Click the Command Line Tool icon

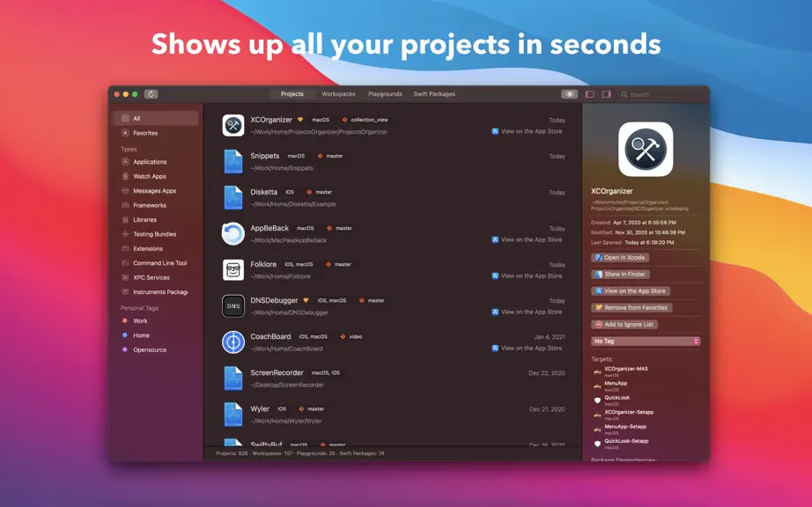(x=125, y=263)
